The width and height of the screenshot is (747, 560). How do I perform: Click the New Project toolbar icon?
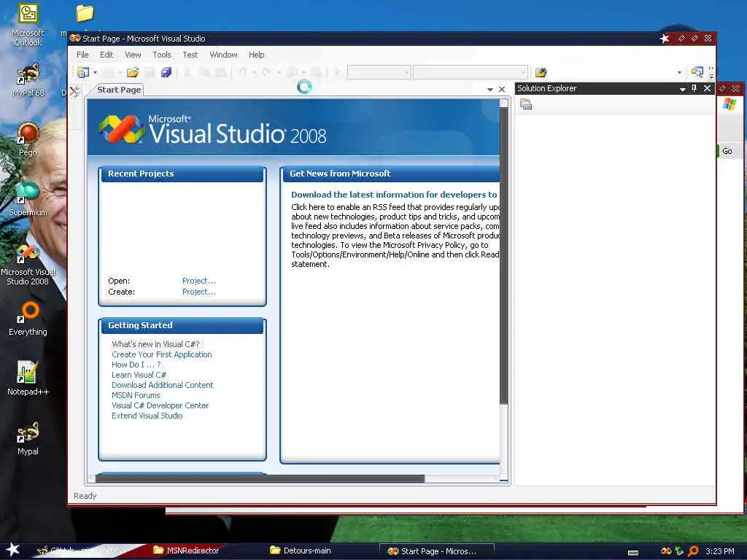point(83,72)
